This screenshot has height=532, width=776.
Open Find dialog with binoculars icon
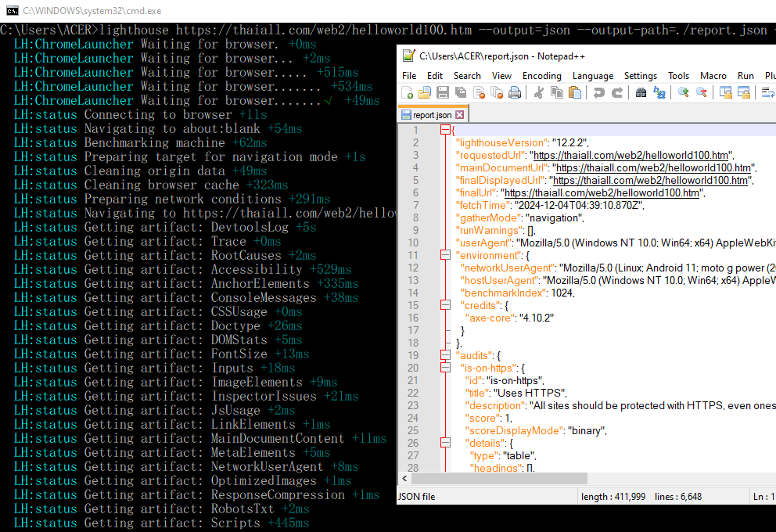(640, 92)
